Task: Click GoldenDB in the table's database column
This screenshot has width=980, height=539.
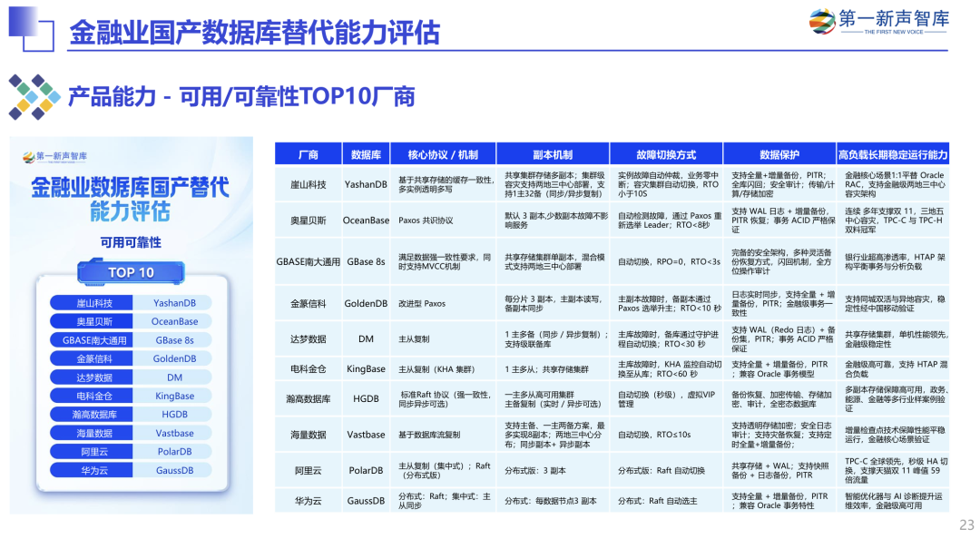Action: tap(366, 303)
